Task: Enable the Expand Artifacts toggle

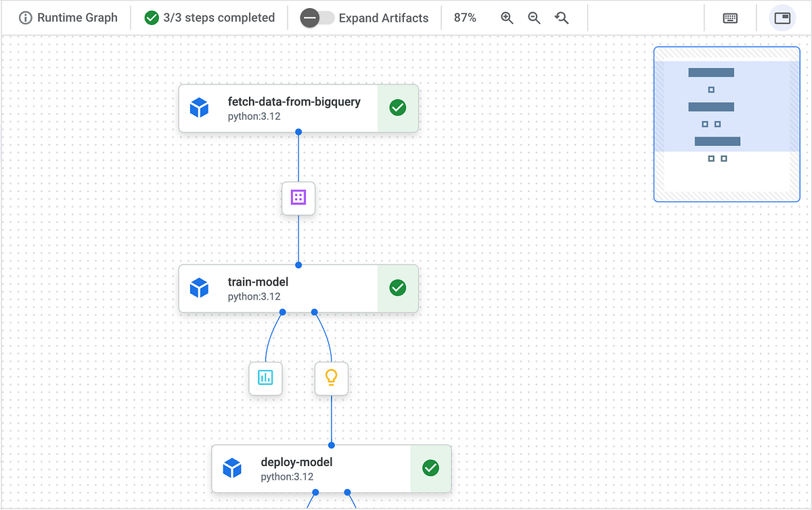Action: tap(315, 18)
